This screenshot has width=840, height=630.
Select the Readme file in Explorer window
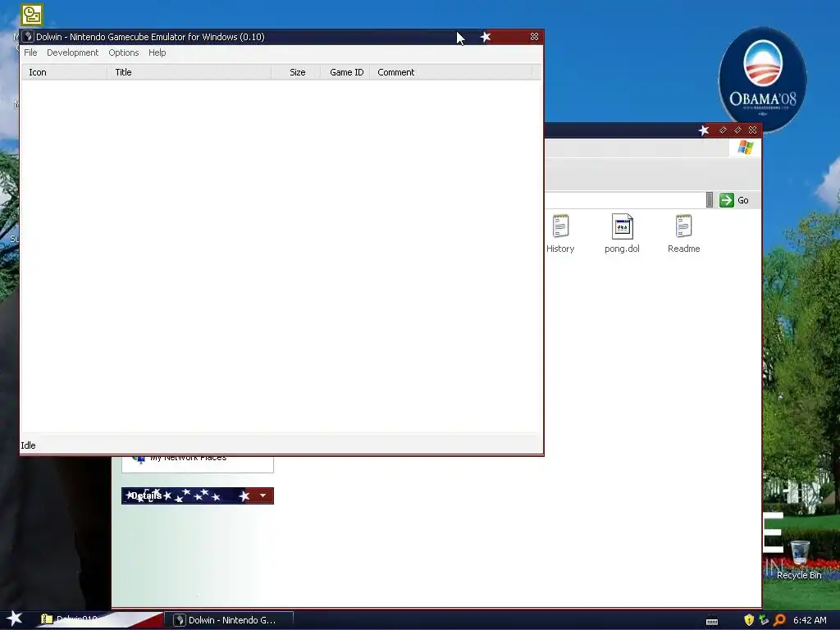[x=683, y=234]
